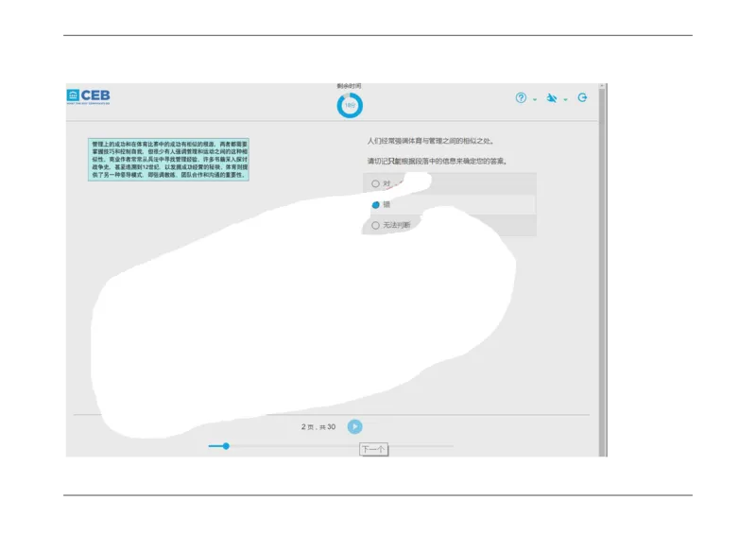756x535 pixels.
Task: Select the 无法判断 (Cannot say) option
Action: point(376,225)
